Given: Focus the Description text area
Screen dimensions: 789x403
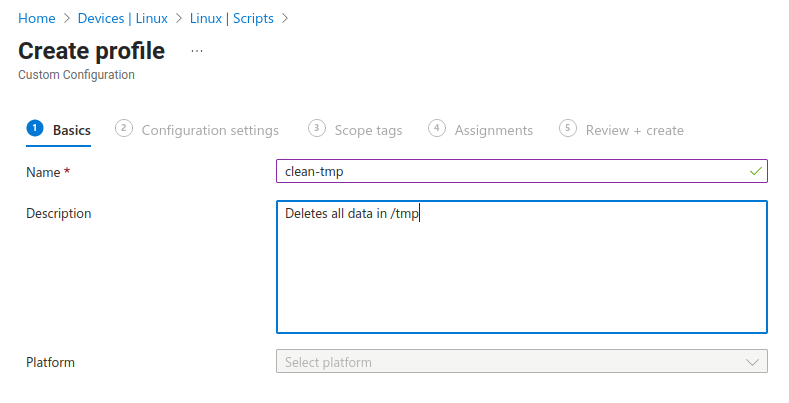Looking at the screenshot, I should pos(521,268).
